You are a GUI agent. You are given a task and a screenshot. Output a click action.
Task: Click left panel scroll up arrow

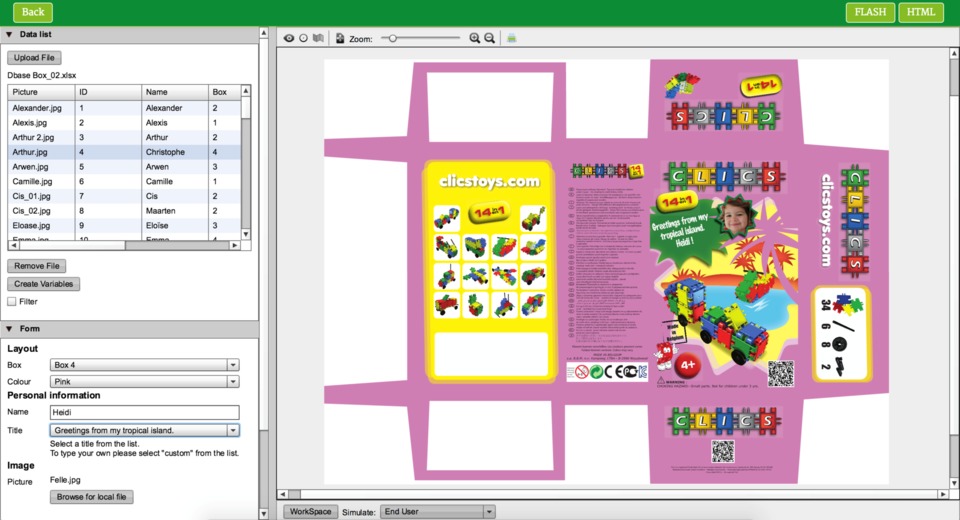coord(263,33)
